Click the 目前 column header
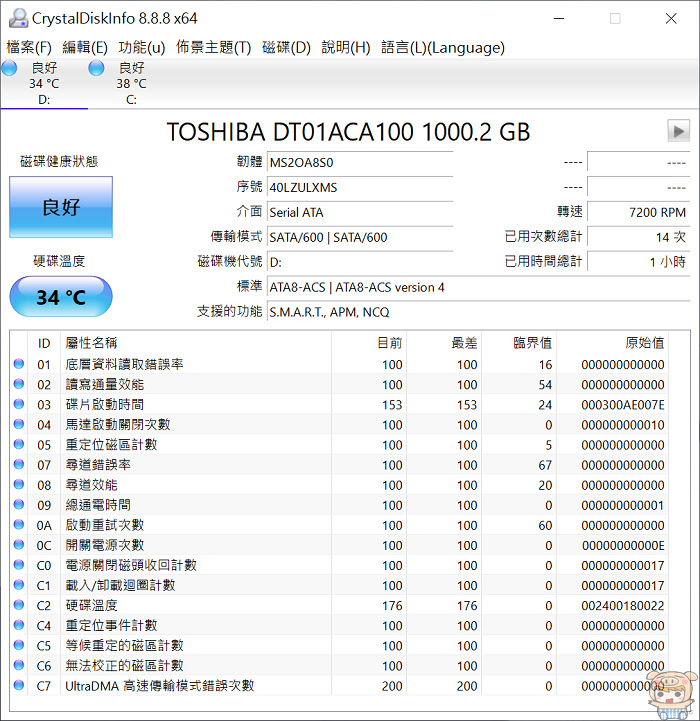 [369, 343]
